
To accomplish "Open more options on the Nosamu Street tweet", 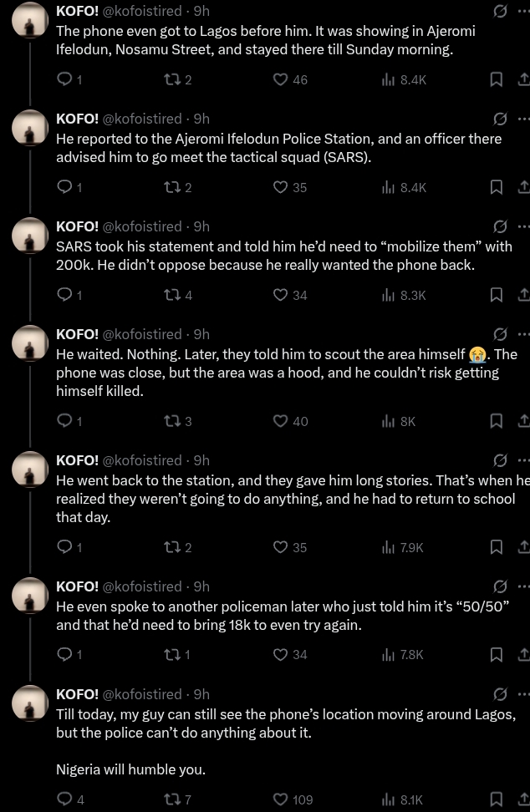I will pos(523,11).
